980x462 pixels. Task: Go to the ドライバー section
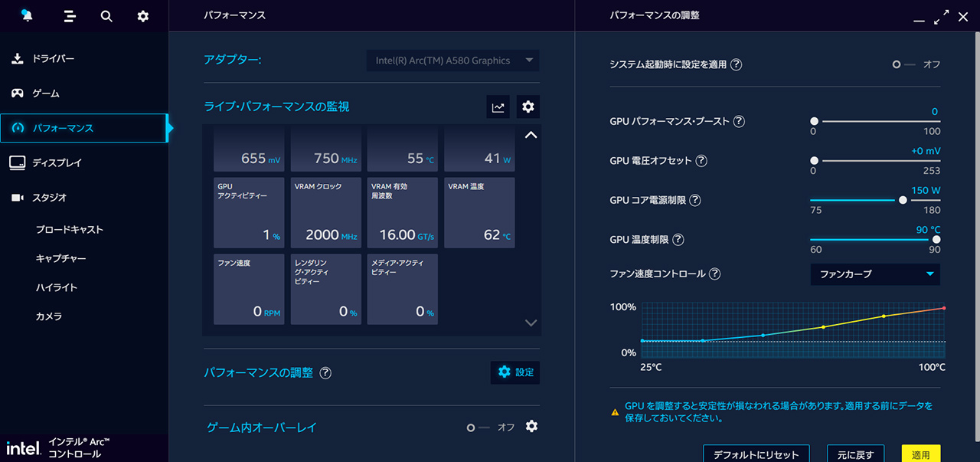(84, 58)
